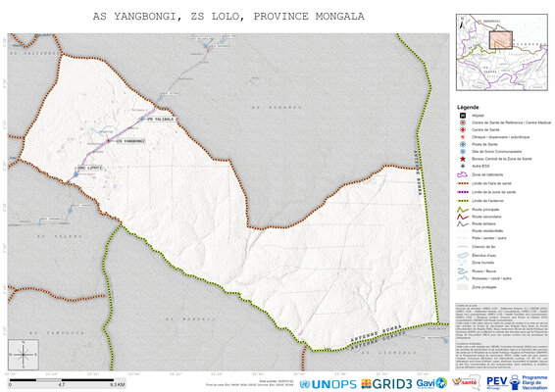
Task: Click the Route principale line symbol
Action: point(463,210)
